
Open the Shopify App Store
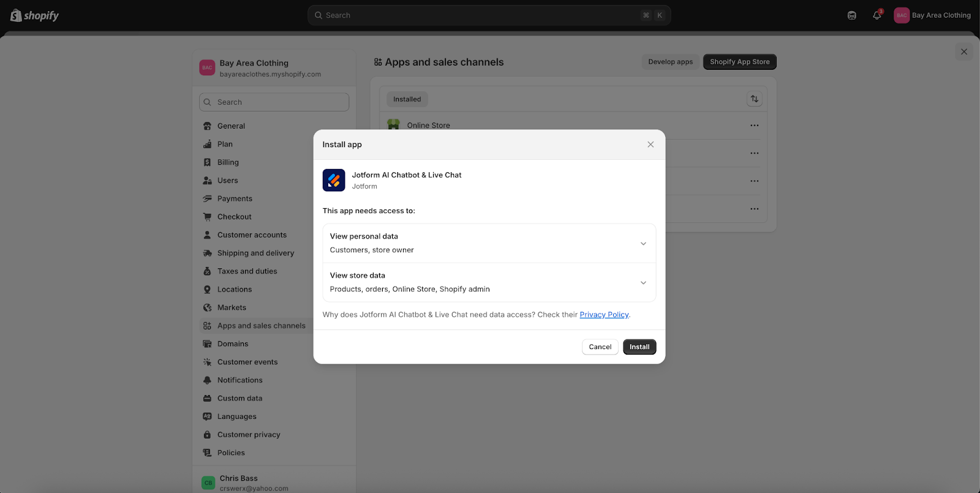(740, 62)
